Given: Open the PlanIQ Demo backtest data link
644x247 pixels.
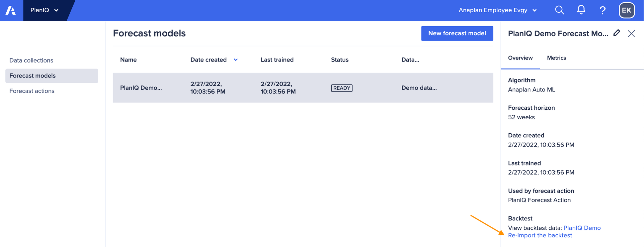Looking at the screenshot, I should (582, 228).
